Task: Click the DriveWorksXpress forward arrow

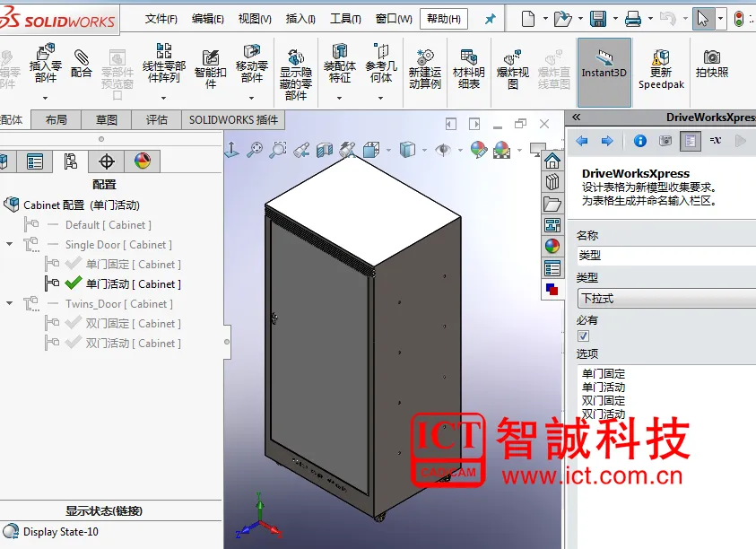Action: point(607,141)
